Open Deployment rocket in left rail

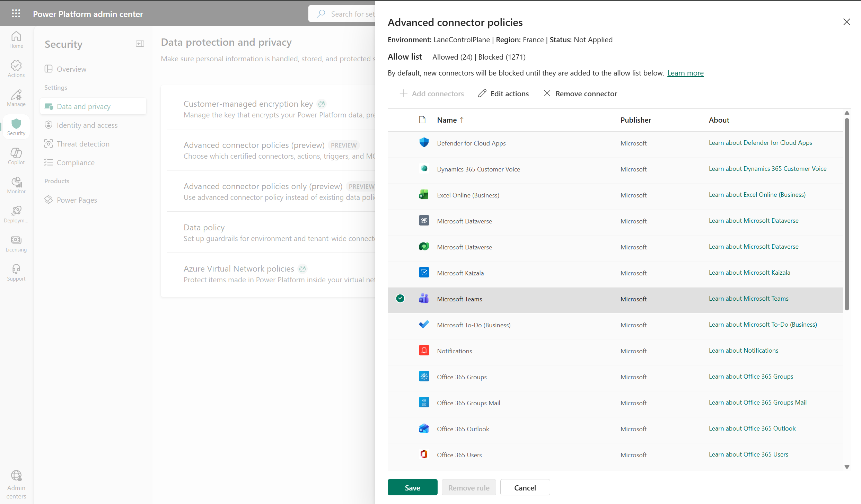16,214
